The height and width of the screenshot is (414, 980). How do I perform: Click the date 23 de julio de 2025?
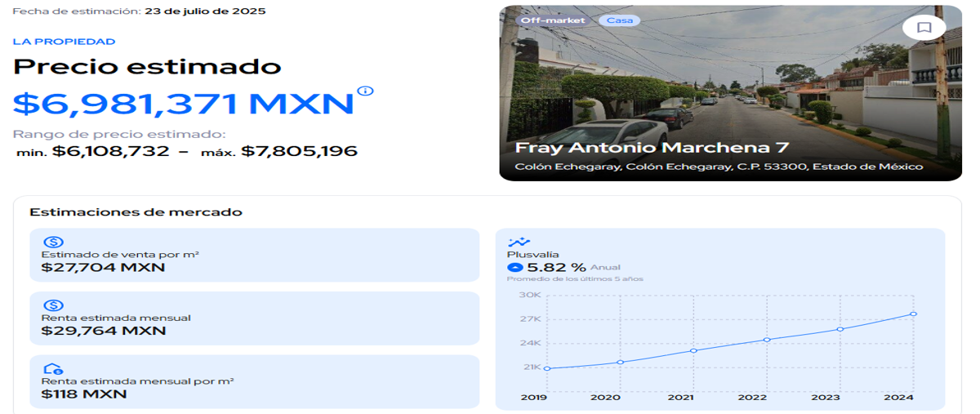[x=205, y=11]
